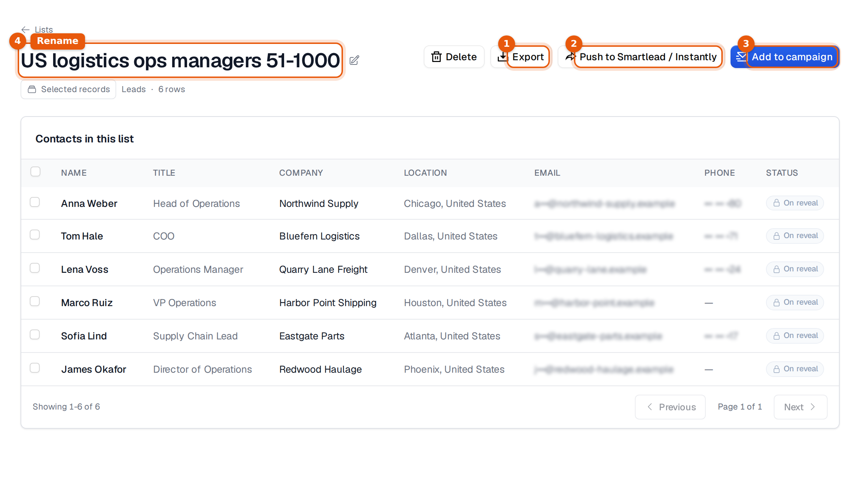The width and height of the screenshot is (868, 496).
Task: Click On reveal status for Marco Ruiz
Action: (x=795, y=302)
